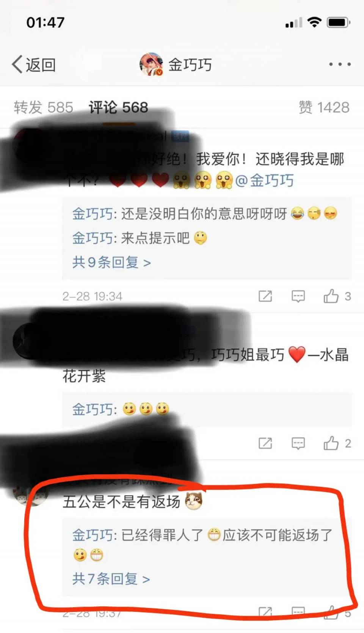Tap the back arrow labeled 返回

pyautogui.click(x=34, y=65)
